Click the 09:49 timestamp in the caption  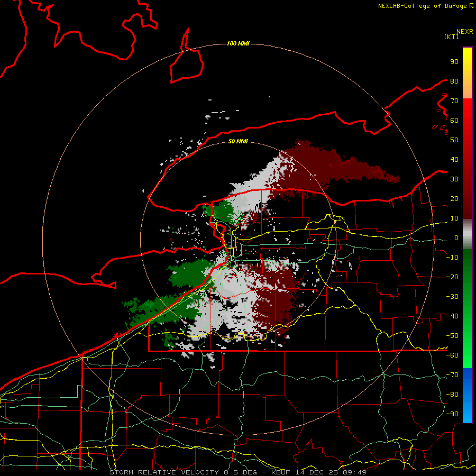pos(355,472)
